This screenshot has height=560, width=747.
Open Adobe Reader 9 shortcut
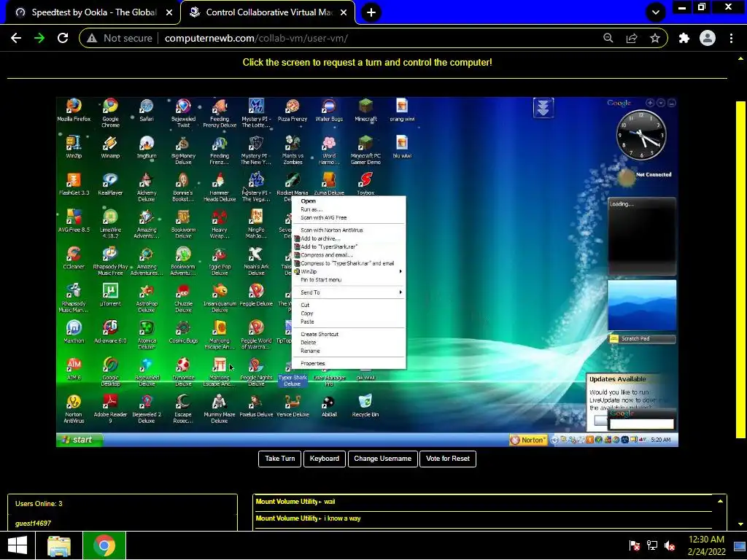pos(111,408)
